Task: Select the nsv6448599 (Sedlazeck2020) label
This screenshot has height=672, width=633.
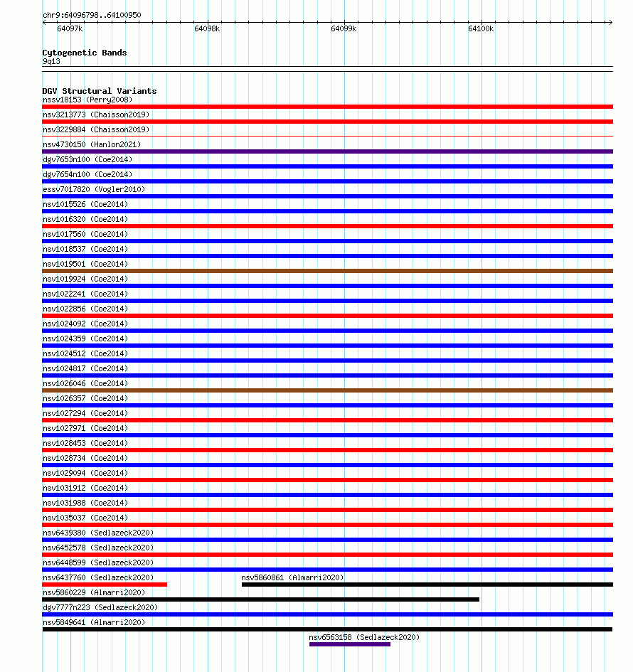Action: click(x=98, y=563)
